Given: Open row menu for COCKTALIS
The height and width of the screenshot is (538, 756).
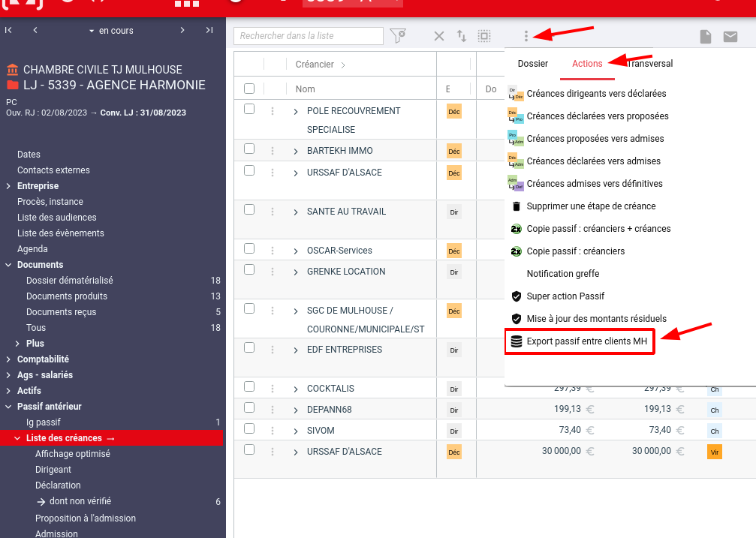Looking at the screenshot, I should pos(273,389).
